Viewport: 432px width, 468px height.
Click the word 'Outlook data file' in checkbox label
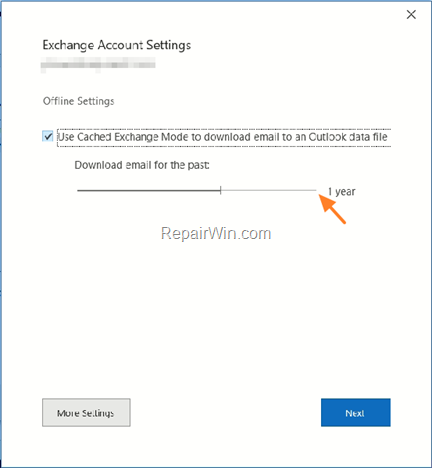(348, 137)
